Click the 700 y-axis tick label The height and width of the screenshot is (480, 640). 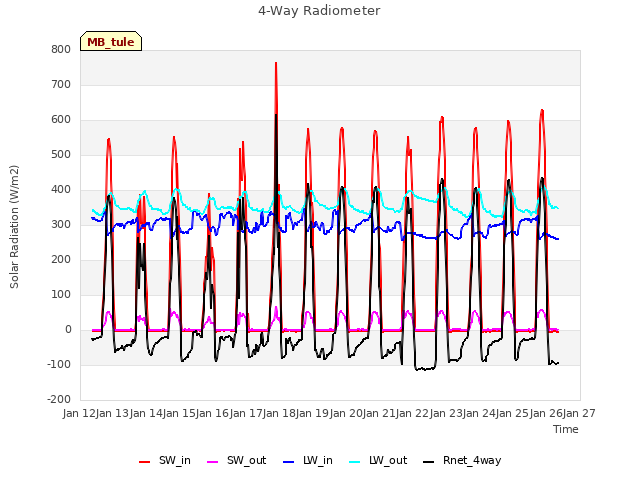point(61,85)
